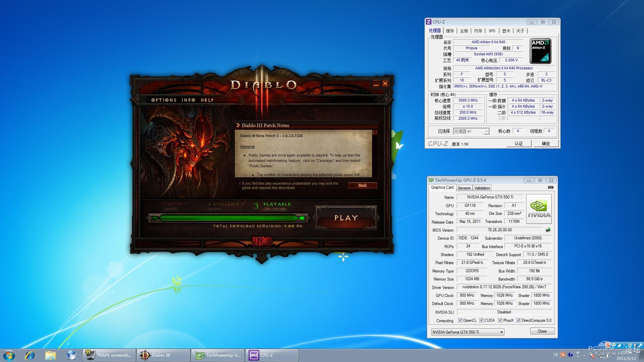Open the language bar help question mark icon
This screenshot has height=362, width=644.
point(570,355)
